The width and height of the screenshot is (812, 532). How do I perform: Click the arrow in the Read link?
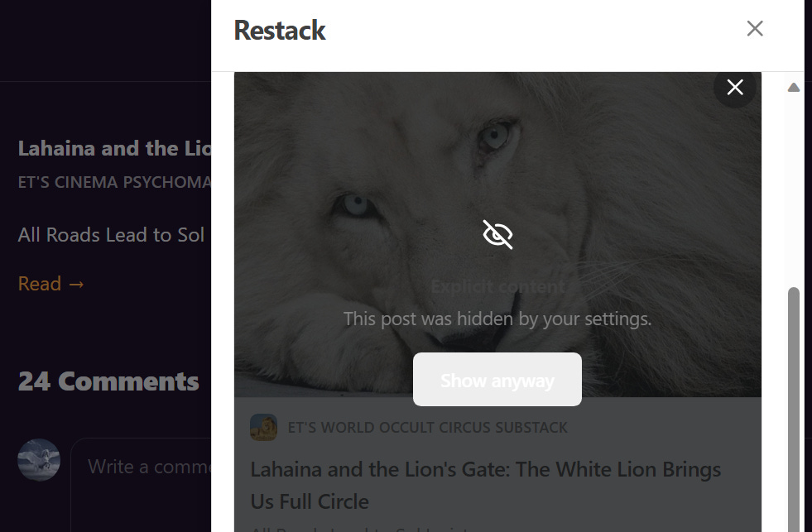click(x=75, y=284)
